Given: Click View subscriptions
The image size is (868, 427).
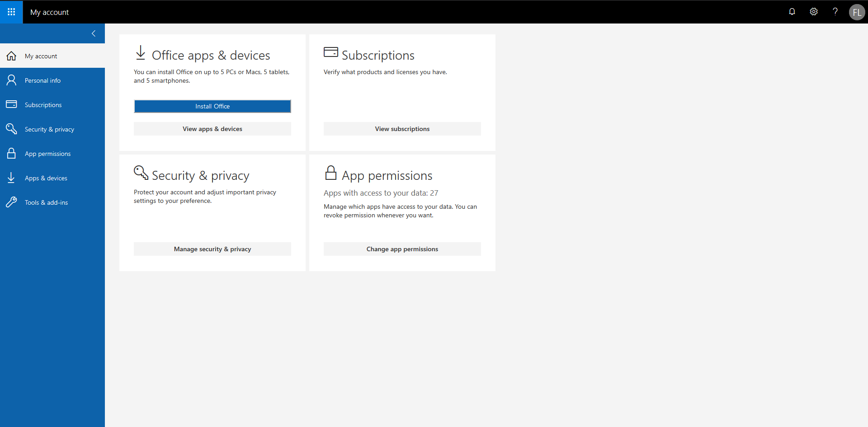Looking at the screenshot, I should coord(402,128).
